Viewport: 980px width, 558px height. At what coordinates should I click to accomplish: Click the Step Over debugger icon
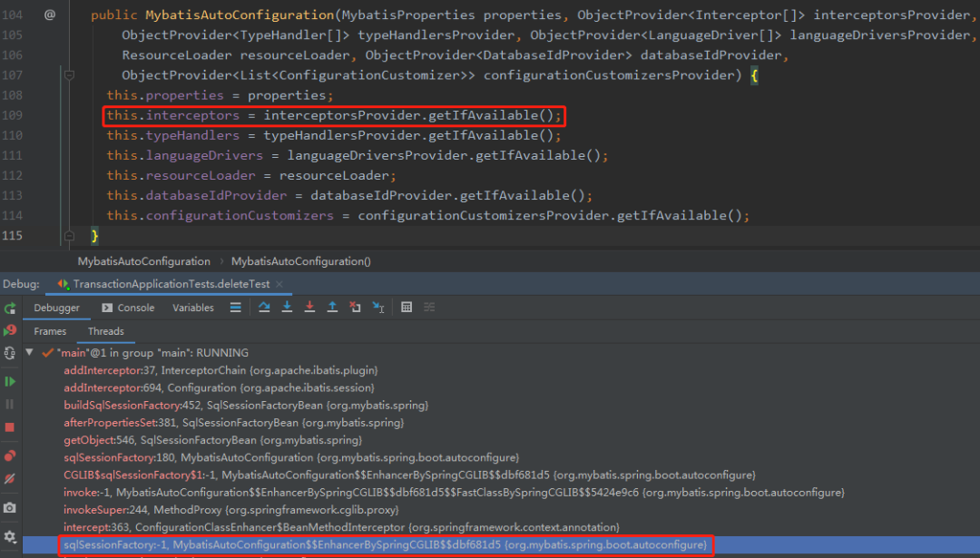pyautogui.click(x=264, y=307)
